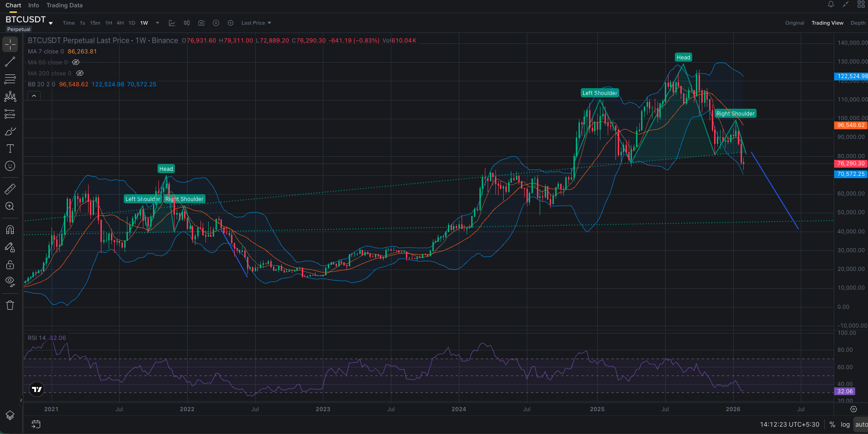Select the trend line drawing tool
Image resolution: width=868 pixels, height=434 pixels.
[x=10, y=62]
